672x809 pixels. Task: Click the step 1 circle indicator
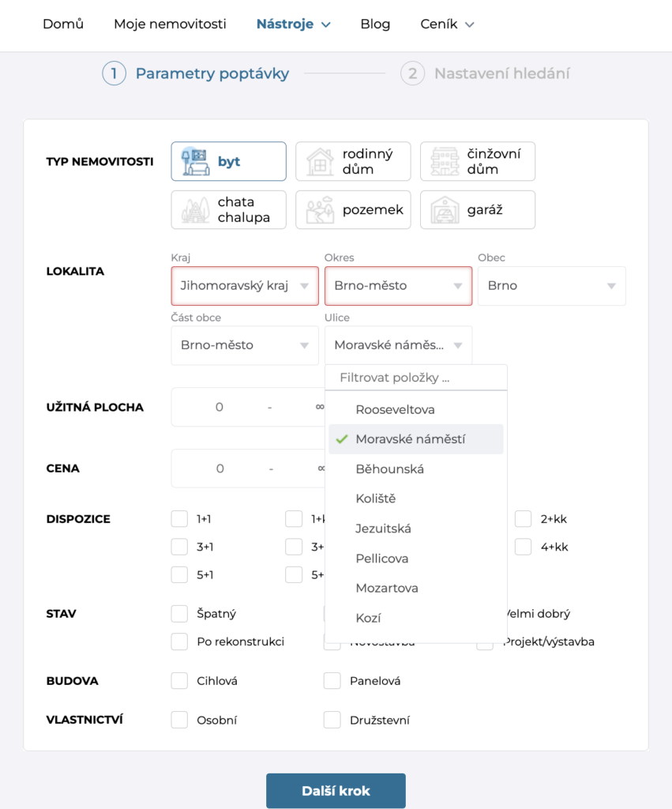(114, 73)
